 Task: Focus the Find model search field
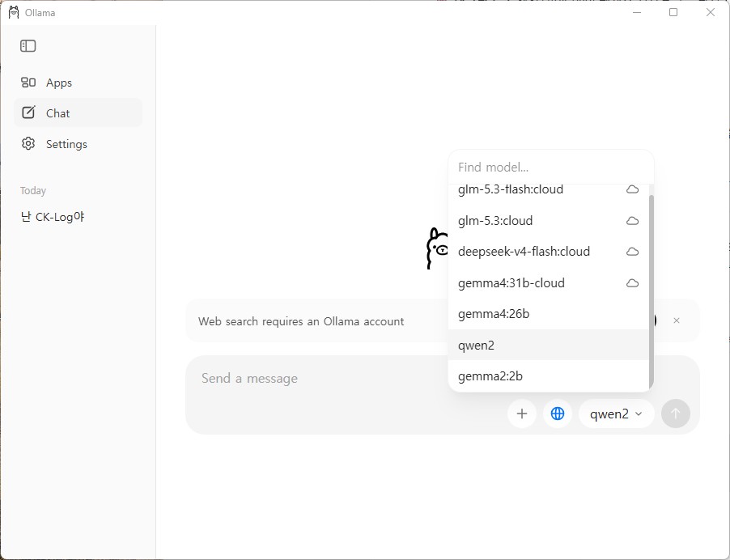[x=551, y=168]
